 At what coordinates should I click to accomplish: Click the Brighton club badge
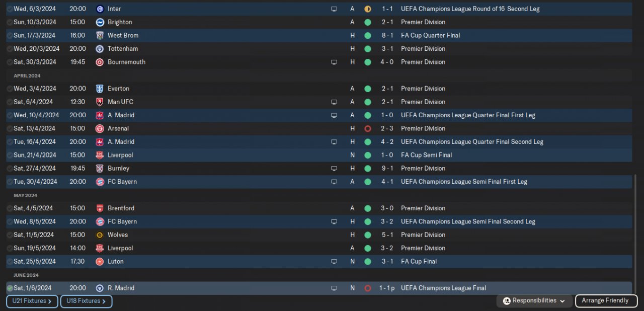100,22
